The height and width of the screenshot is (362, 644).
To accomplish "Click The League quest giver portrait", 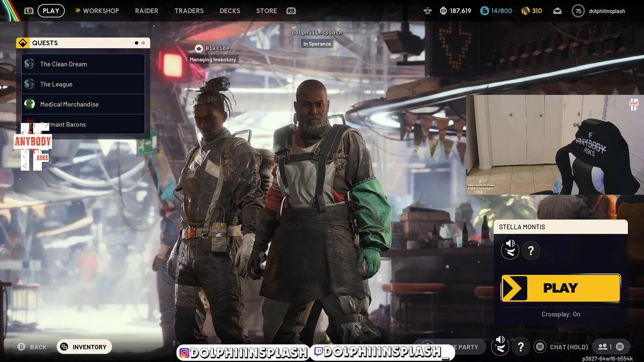I will pos(30,84).
